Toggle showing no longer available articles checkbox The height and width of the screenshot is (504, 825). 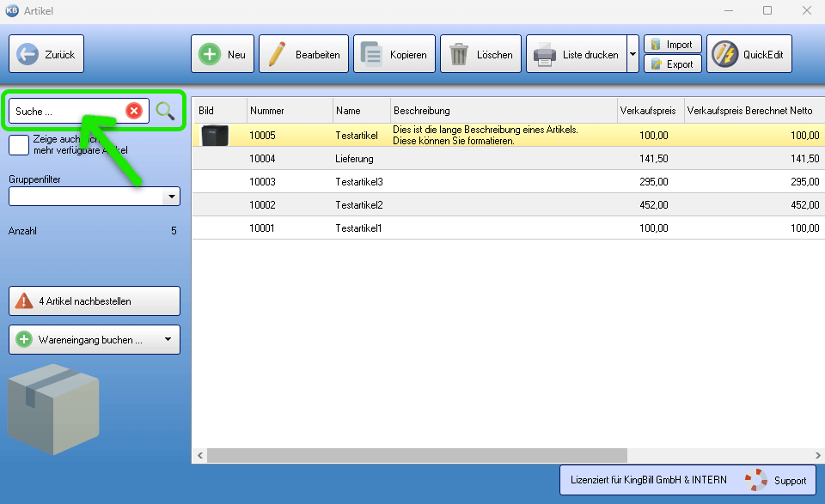(x=19, y=144)
